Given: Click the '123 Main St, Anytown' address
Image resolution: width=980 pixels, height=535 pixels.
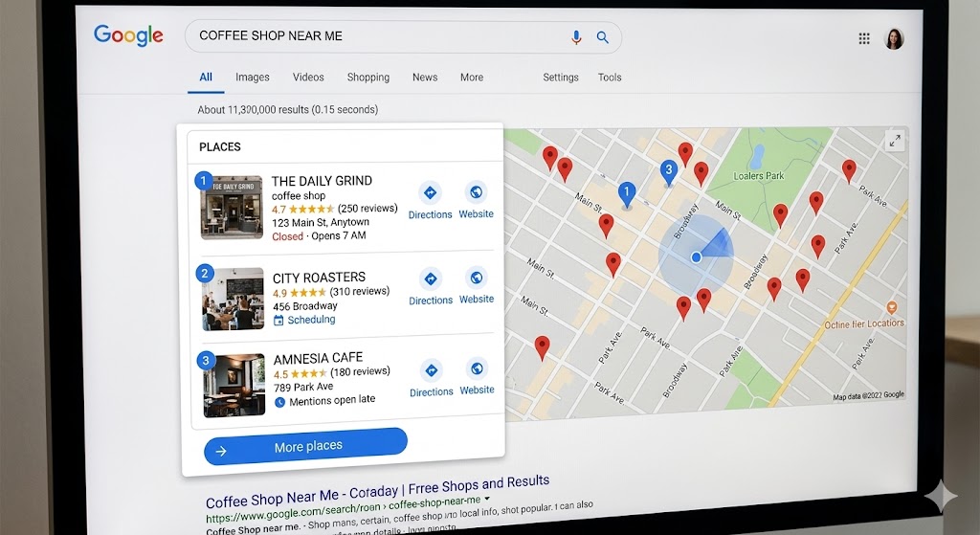Looking at the screenshot, I should click(x=321, y=222).
